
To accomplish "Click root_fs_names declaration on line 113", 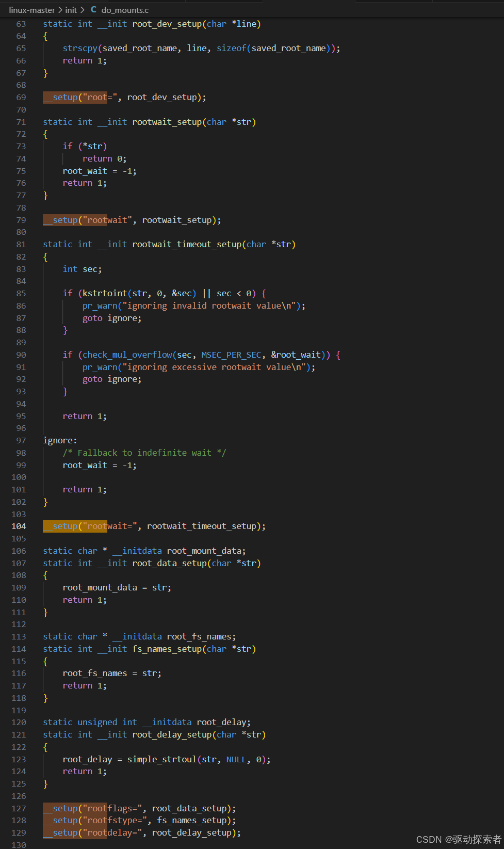I will [x=199, y=636].
